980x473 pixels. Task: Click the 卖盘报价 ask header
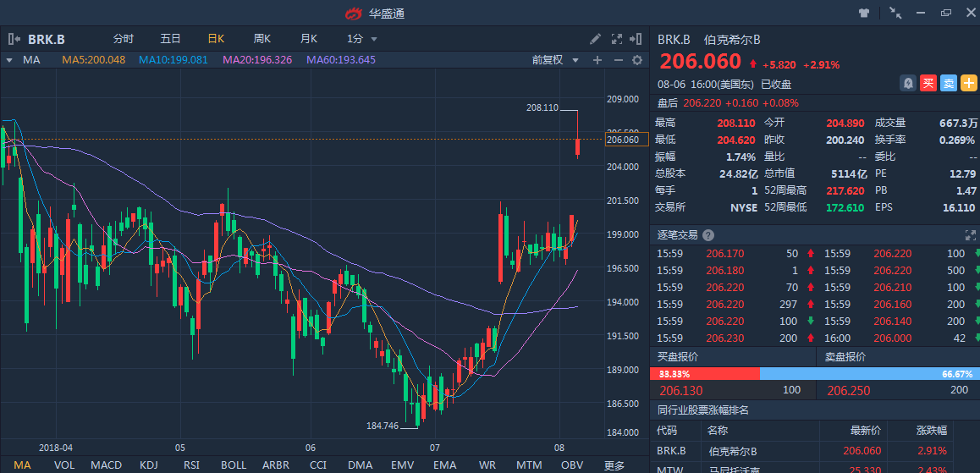(845, 357)
